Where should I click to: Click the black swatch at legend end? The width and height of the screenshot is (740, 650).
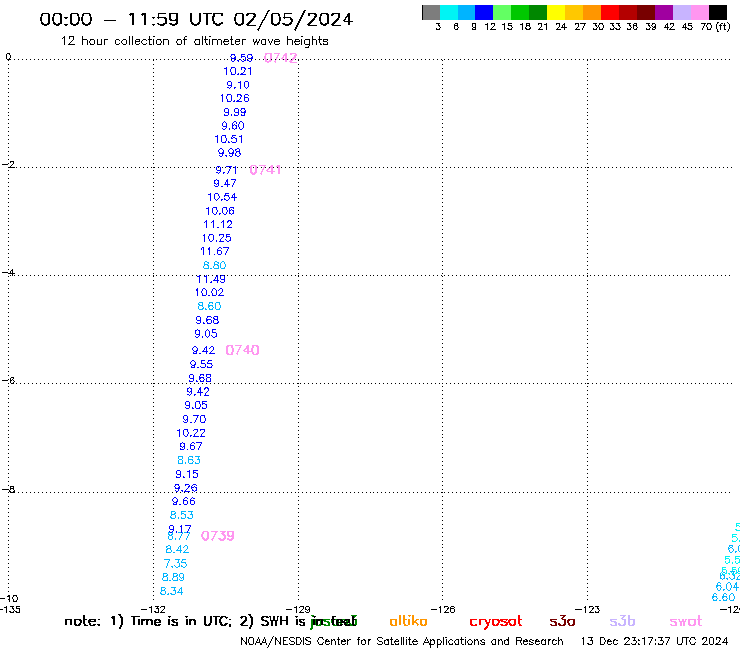click(717, 12)
